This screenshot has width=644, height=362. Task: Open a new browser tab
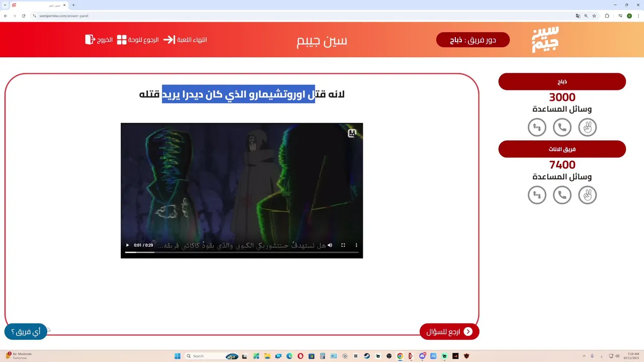coord(73,5)
